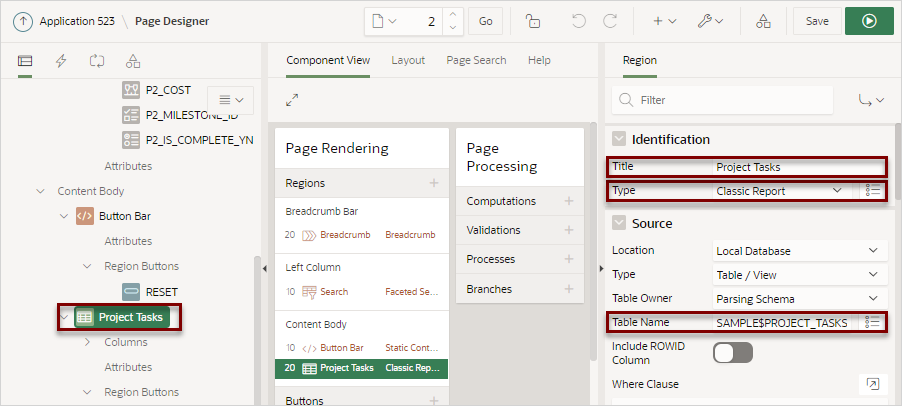Open the Create plus menu
This screenshot has height=406, width=902.
(x=664, y=21)
